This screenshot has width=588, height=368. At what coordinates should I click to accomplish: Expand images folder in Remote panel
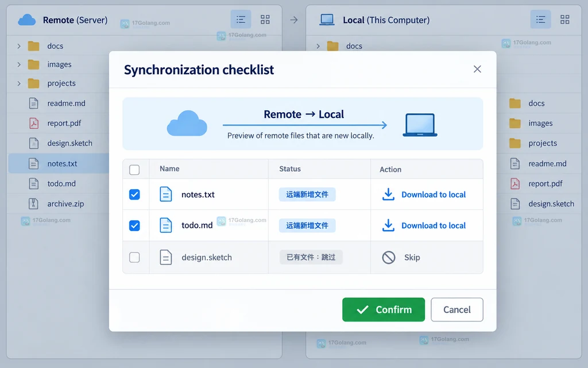19,64
